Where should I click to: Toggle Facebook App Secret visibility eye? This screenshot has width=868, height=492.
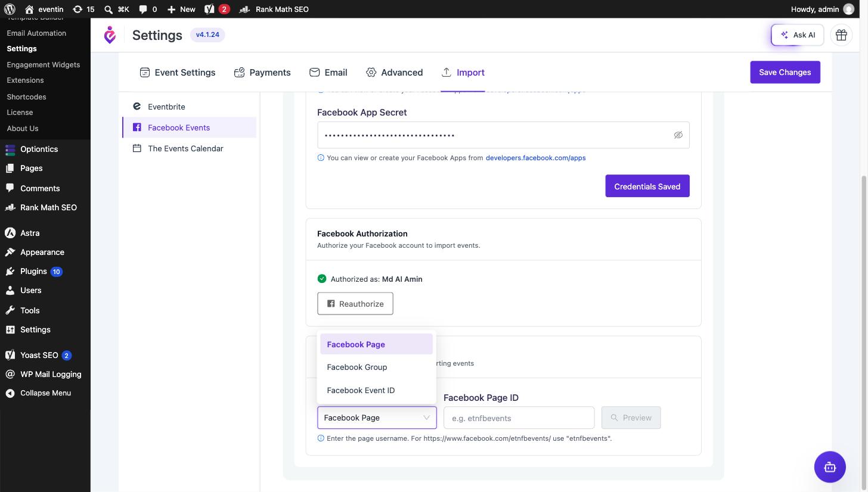click(678, 135)
